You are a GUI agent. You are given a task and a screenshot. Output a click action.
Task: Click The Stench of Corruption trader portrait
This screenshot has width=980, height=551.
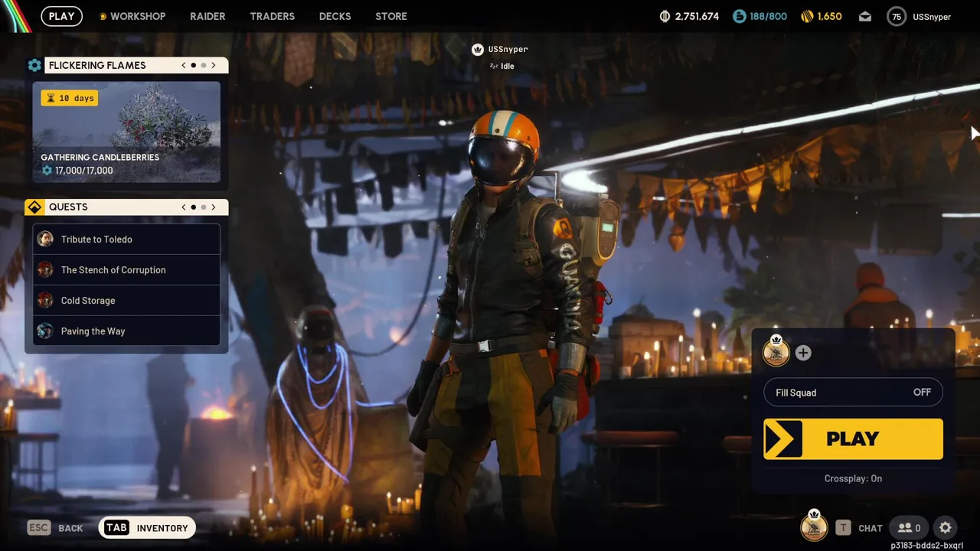pos(45,269)
